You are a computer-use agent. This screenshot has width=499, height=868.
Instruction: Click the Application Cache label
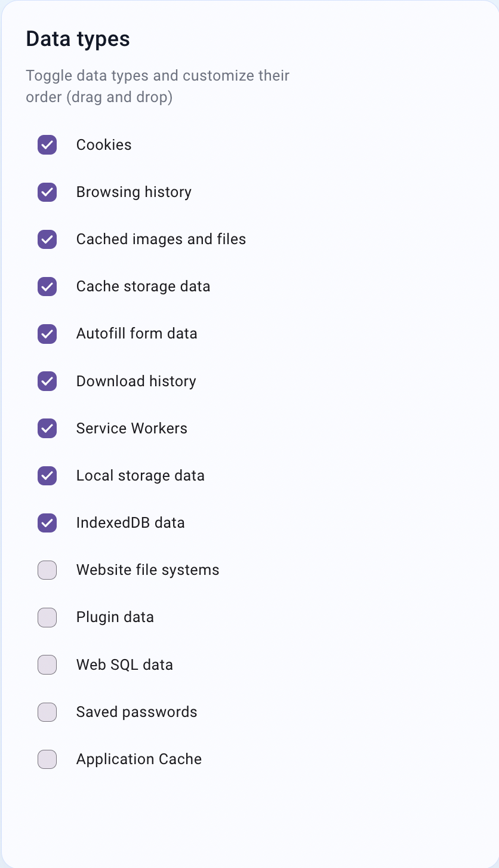pos(138,759)
